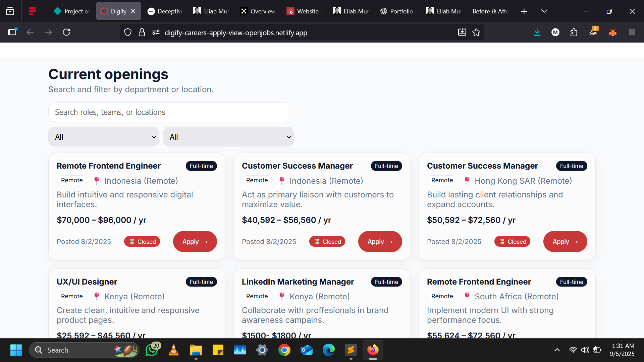Click the install app icon in address bar
The height and width of the screenshot is (362, 644).
[x=462, y=32]
